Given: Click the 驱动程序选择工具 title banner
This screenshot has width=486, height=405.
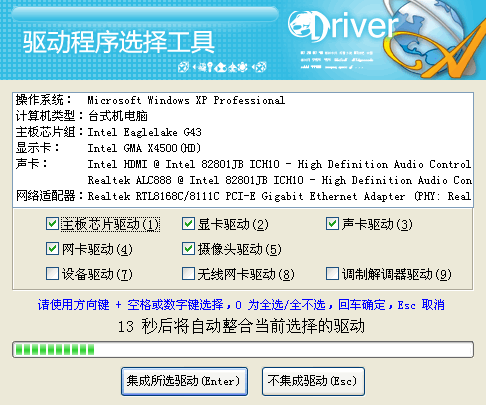Looking at the screenshot, I should (119, 42).
